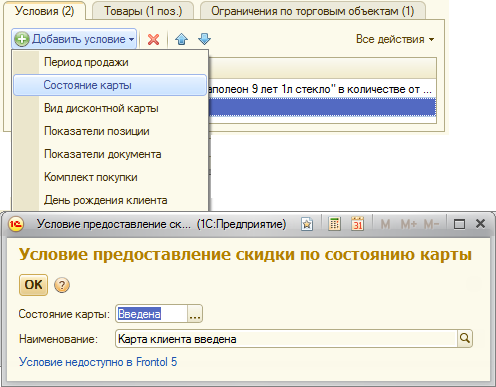Confirm with the OK button
Image resolution: width=496 pixels, height=387 pixels.
click(33, 285)
